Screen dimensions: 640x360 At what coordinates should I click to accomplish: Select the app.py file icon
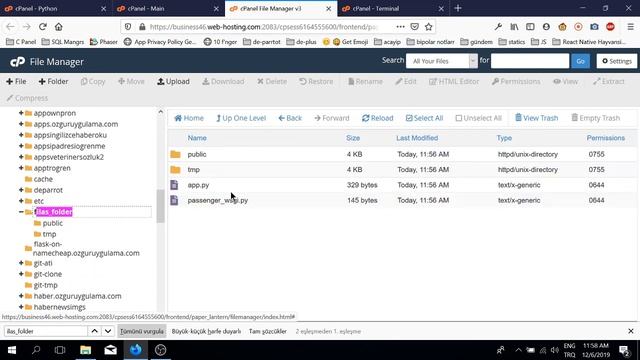pos(174,185)
